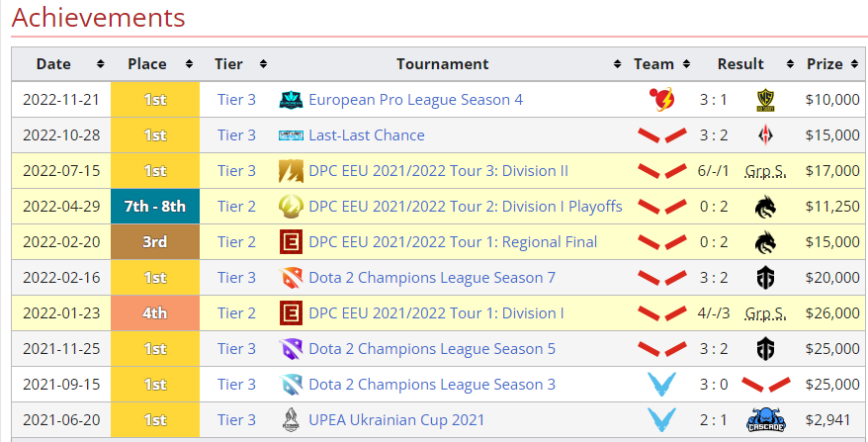Click the UPEA Ukrainian Cup tournament icon
The height and width of the screenshot is (442, 868).
[291, 420]
